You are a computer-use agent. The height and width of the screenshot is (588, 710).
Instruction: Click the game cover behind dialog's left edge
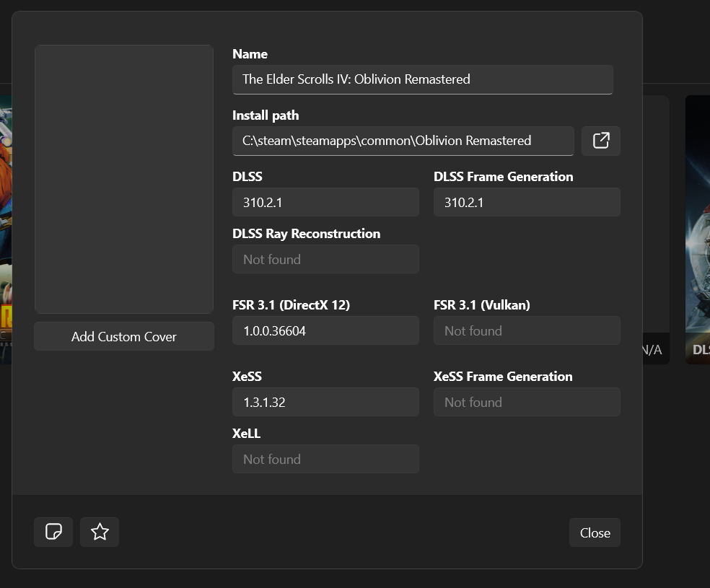pyautogui.click(x=6, y=231)
